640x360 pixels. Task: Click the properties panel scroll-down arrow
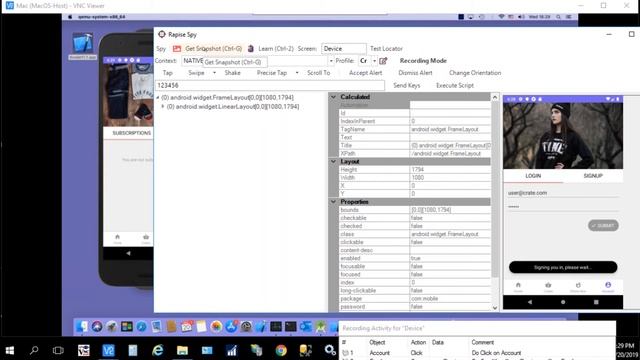click(x=495, y=308)
